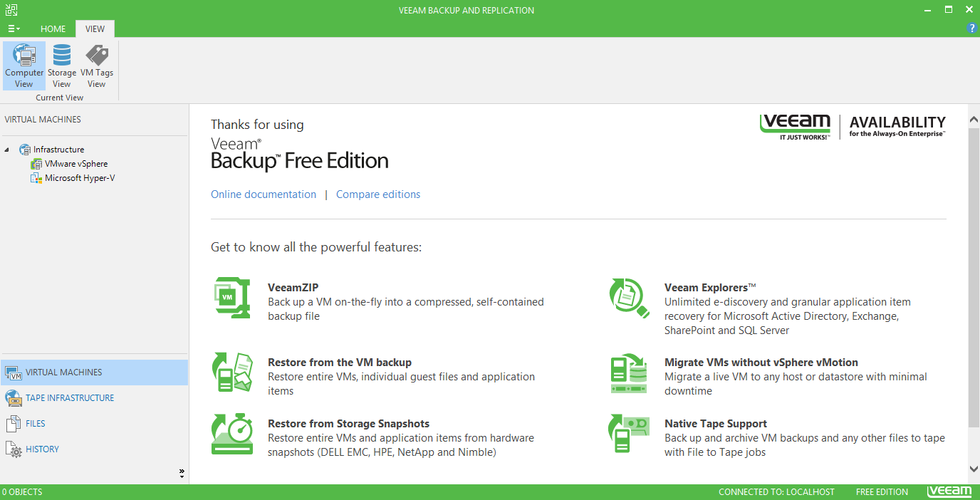
Task: Click the vertical scrollbar thumb
Action: click(x=974, y=278)
